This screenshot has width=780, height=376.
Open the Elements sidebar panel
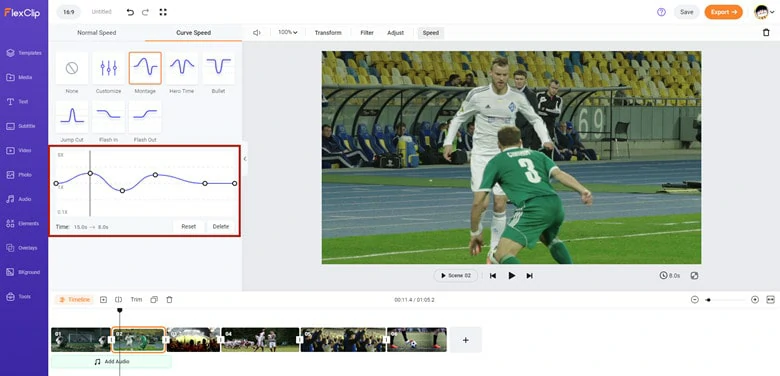point(23,223)
